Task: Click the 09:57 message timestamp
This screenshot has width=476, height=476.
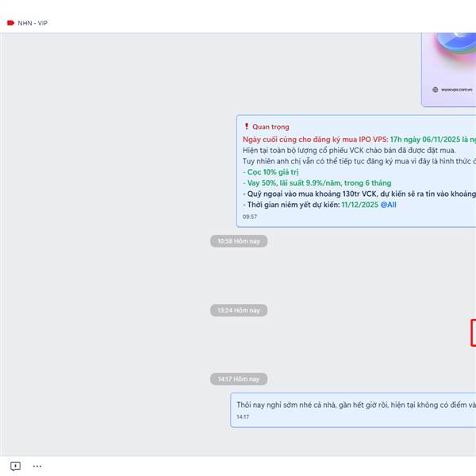Action: [x=250, y=217]
